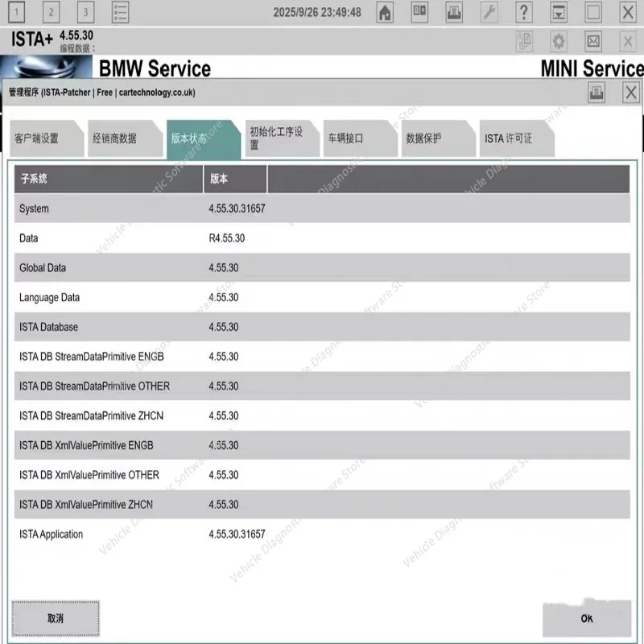
Task: Print the administration dialog
Action: pos(597,93)
